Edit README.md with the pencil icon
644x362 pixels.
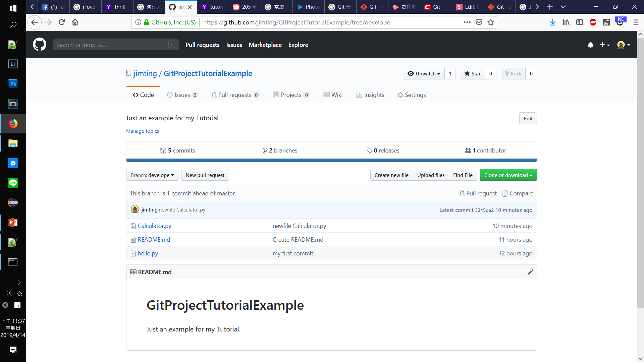(530, 272)
